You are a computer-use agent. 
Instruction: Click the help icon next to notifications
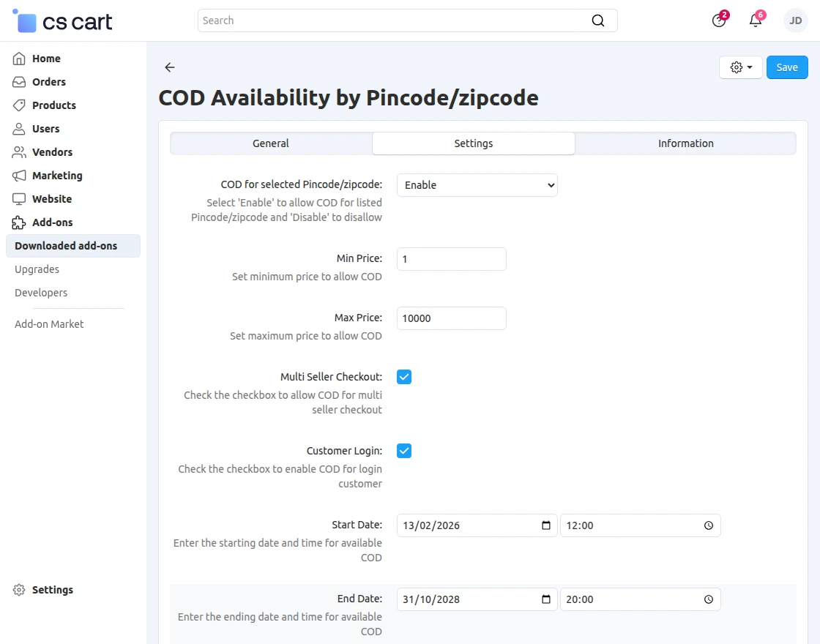coord(717,21)
